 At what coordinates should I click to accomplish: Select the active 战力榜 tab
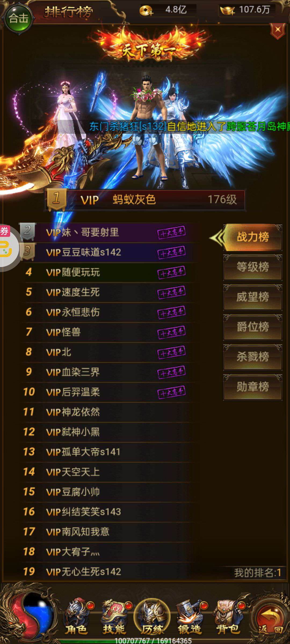pyautogui.click(x=253, y=237)
